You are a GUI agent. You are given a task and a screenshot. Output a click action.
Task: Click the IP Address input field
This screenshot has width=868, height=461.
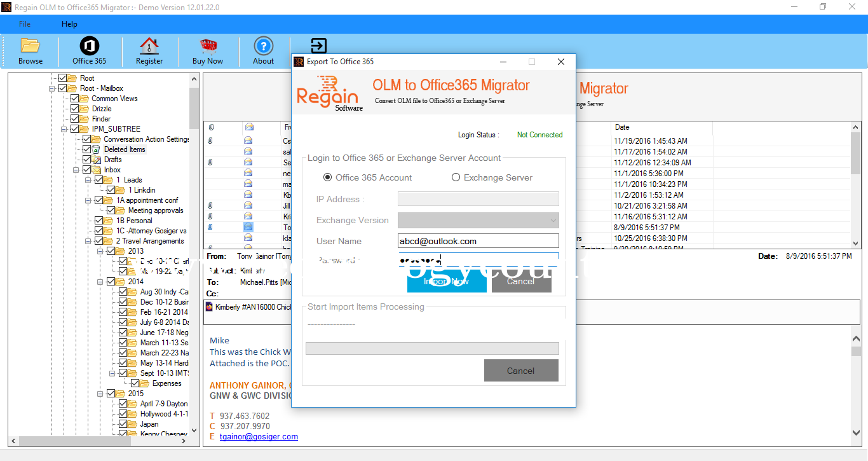tap(478, 199)
